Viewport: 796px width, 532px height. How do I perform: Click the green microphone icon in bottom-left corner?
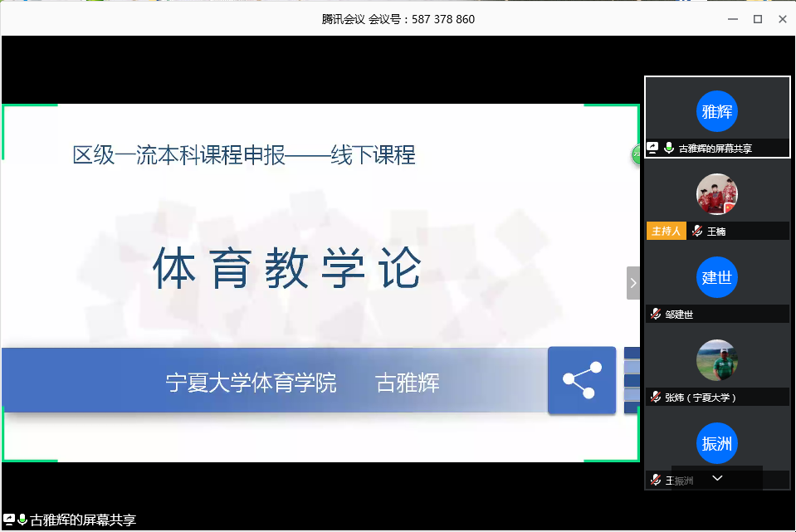[22, 520]
